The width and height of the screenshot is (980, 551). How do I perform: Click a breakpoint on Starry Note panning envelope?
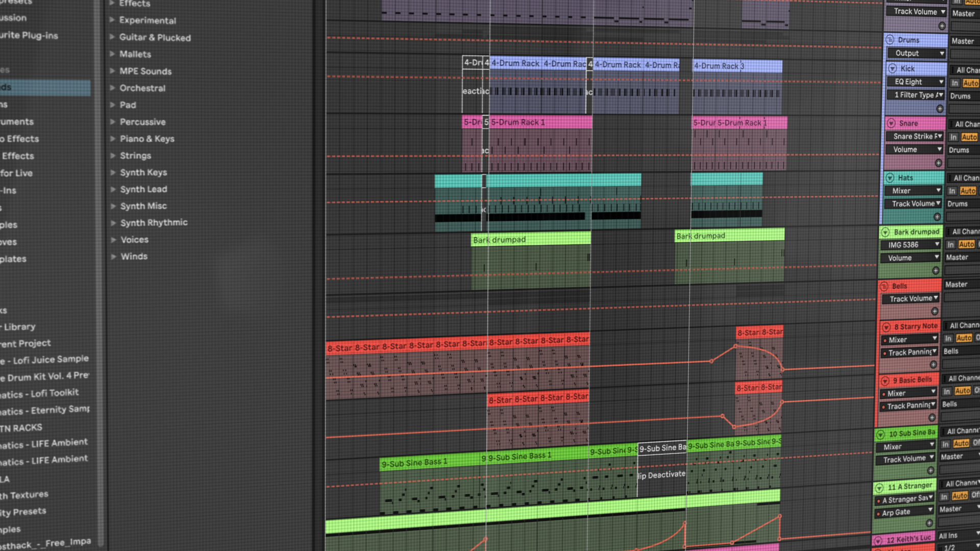(735, 347)
